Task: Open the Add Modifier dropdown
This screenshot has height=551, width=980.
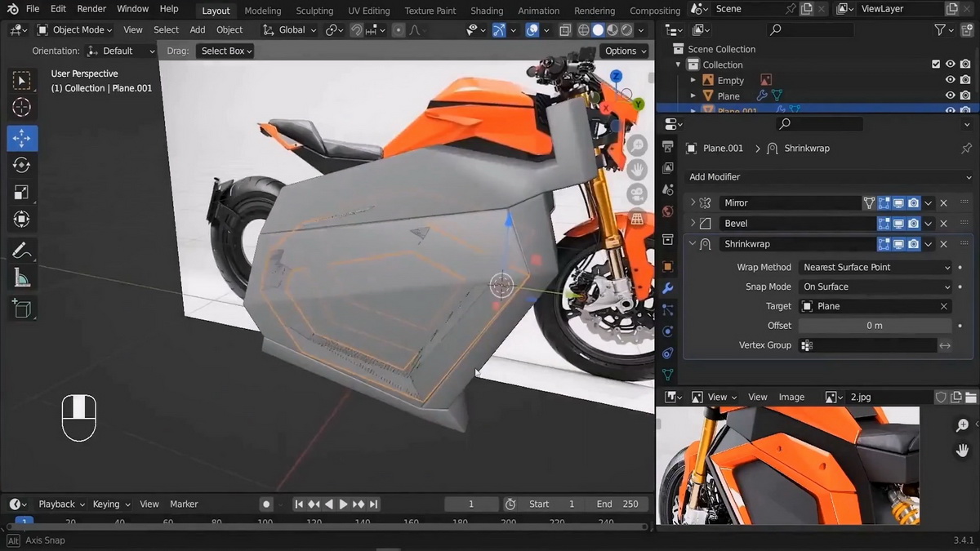Action: [830, 176]
